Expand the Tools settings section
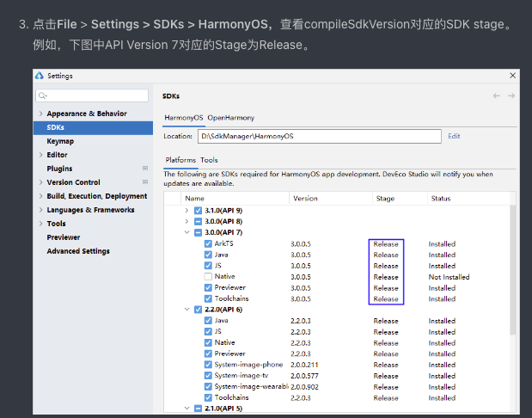Screen dimensions: 532x418 [x=40, y=224]
